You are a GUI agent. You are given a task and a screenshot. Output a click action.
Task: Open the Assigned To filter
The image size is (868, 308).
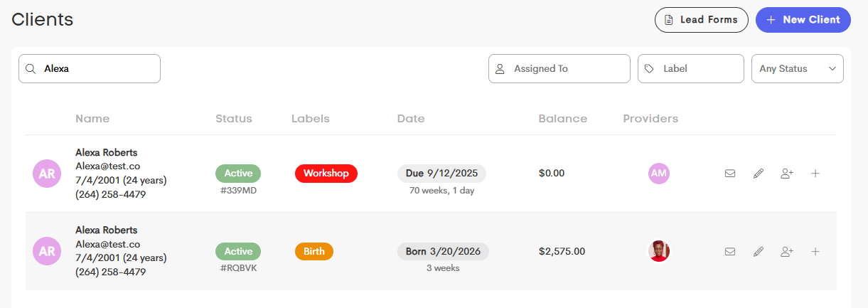click(559, 69)
